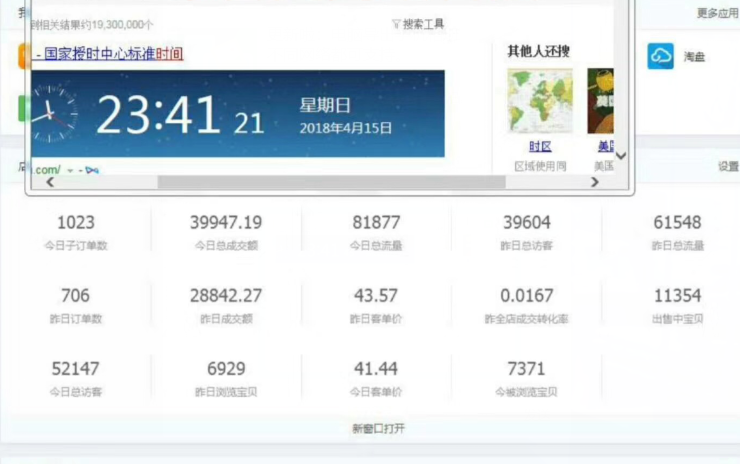Click the 搜索工具 filter button
This screenshot has width=740, height=464.
pos(418,24)
